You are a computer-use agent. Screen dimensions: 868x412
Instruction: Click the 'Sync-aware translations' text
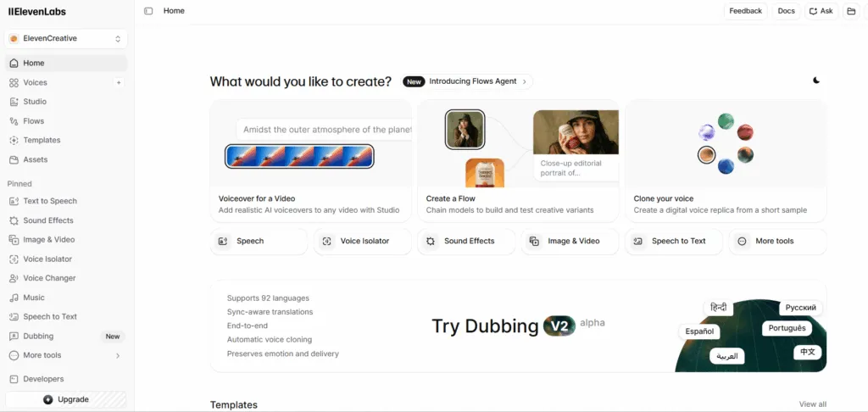[x=270, y=312]
